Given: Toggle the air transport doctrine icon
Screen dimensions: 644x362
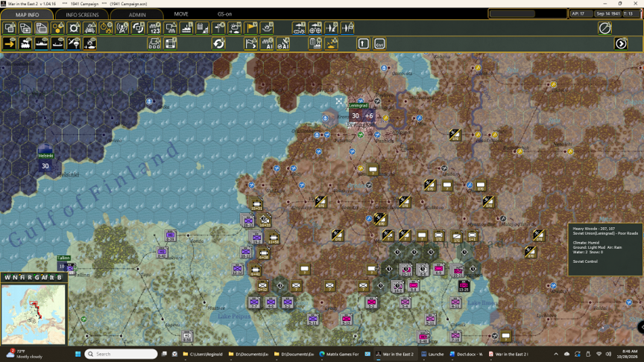Looking at the screenshot, I should coord(315,28).
